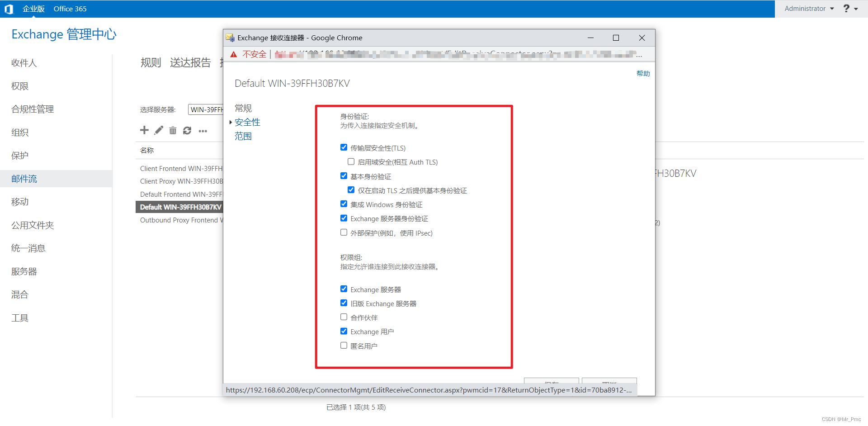Image resolution: width=868 pixels, height=426 pixels.
Task: Expand the 安全性 section arrow
Action: coord(231,122)
